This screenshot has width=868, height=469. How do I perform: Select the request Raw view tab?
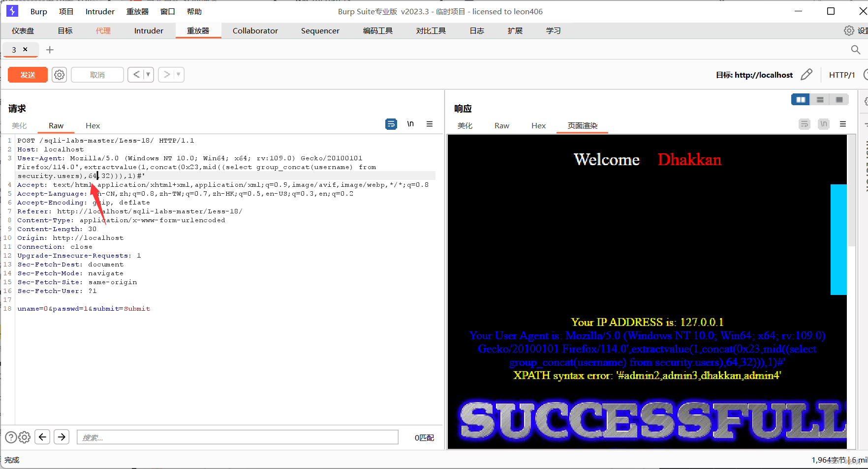(56, 126)
